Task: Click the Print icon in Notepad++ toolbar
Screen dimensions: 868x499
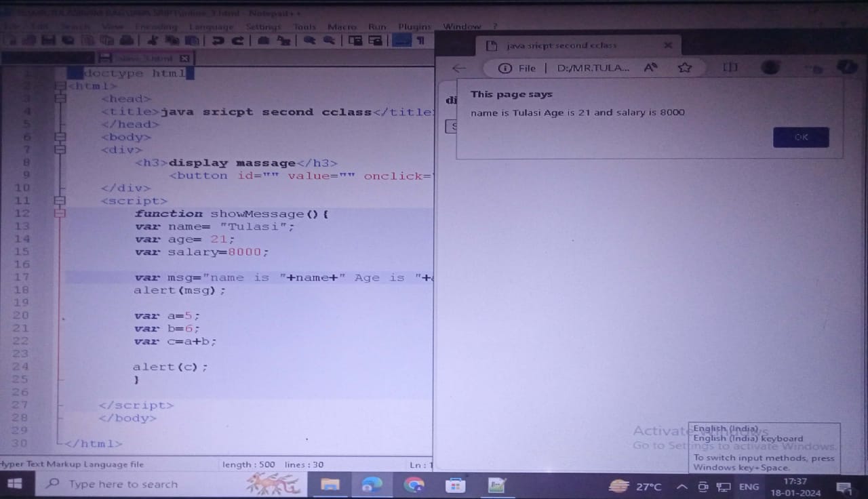Action: coord(125,41)
